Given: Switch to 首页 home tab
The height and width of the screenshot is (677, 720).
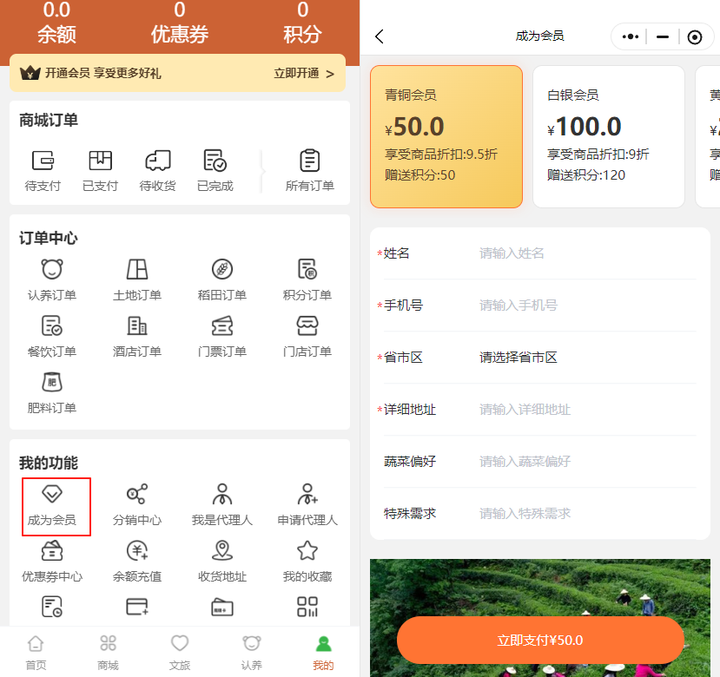Looking at the screenshot, I should [36, 652].
